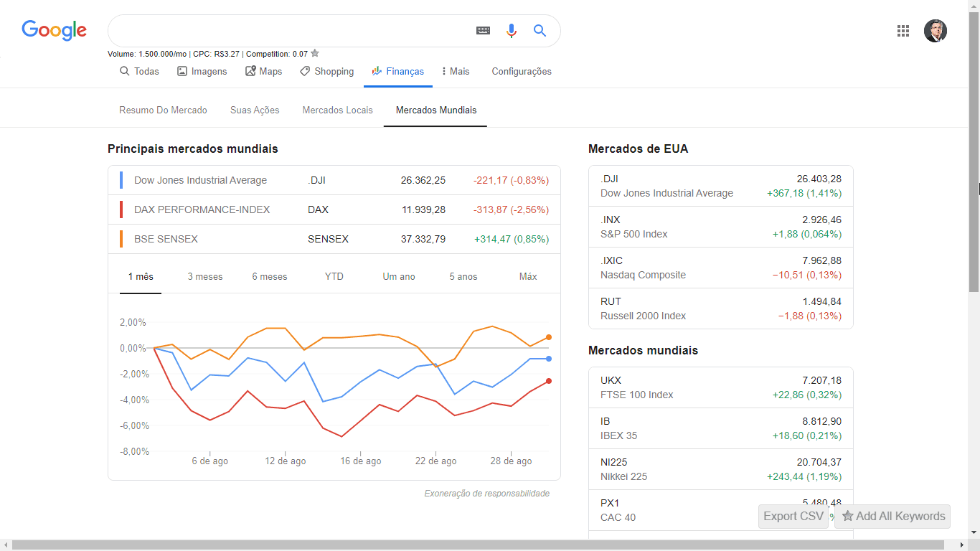This screenshot has width=980, height=551.
Task: Click Nikkei change +243,44 (1,19%)
Action: (x=804, y=476)
